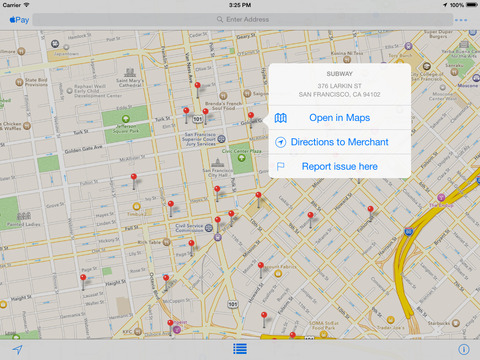Tap the 376 LARKIN ST address line
480x360 pixels.
click(x=339, y=86)
